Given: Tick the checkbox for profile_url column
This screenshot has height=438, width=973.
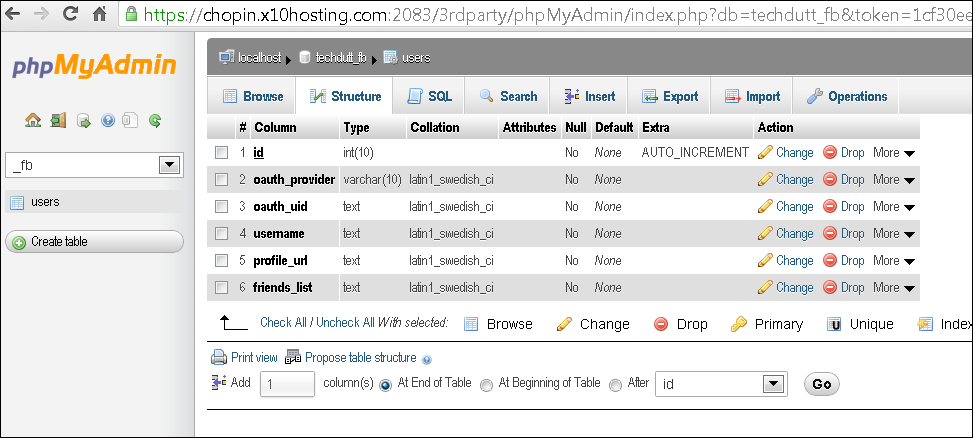Looking at the screenshot, I should [x=222, y=261].
